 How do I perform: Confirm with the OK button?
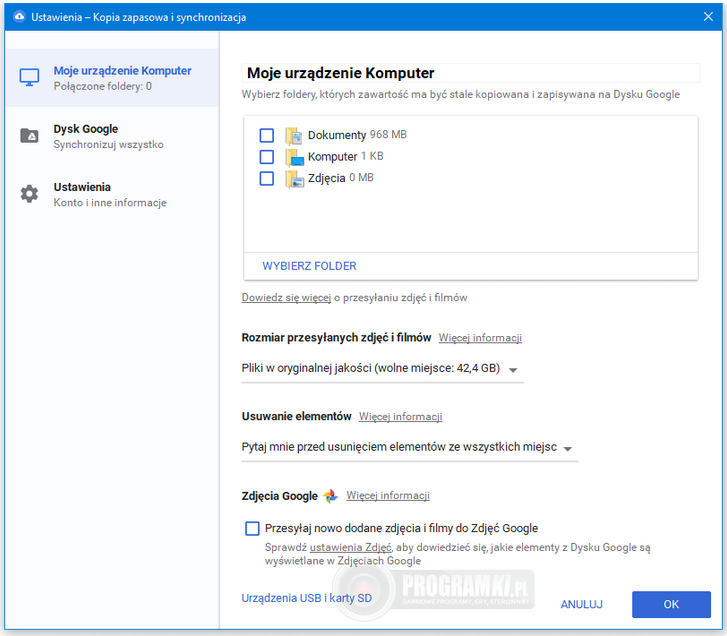[671, 604]
